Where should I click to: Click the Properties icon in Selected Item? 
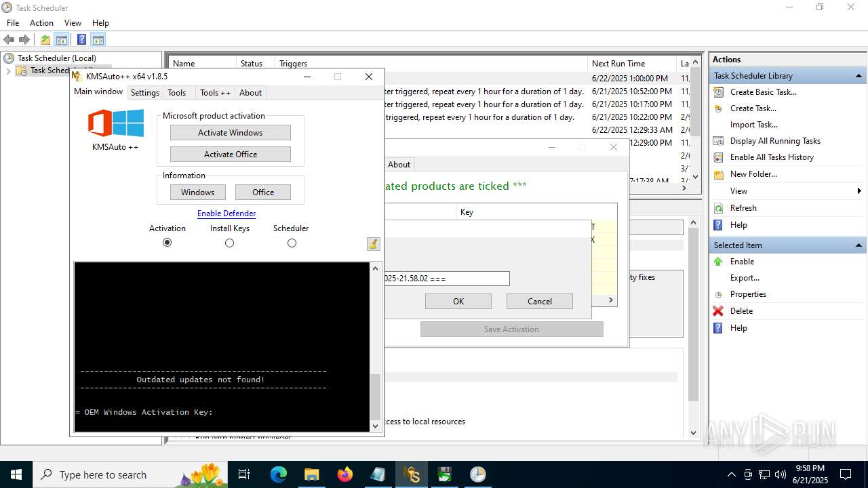718,295
